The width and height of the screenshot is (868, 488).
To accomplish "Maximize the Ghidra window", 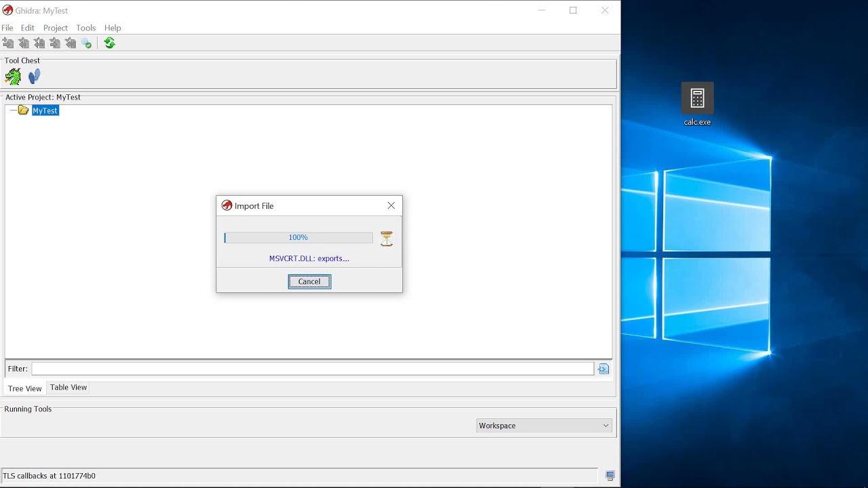I will (x=573, y=10).
